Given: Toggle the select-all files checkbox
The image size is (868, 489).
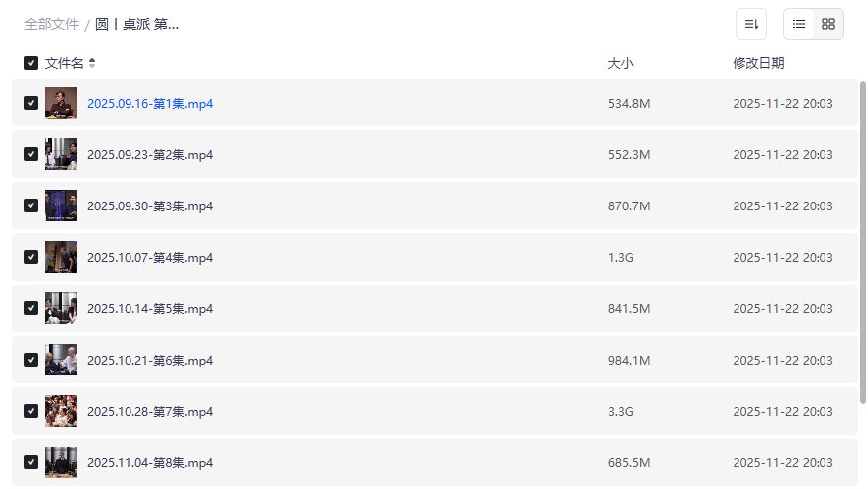Looking at the screenshot, I should [x=31, y=63].
